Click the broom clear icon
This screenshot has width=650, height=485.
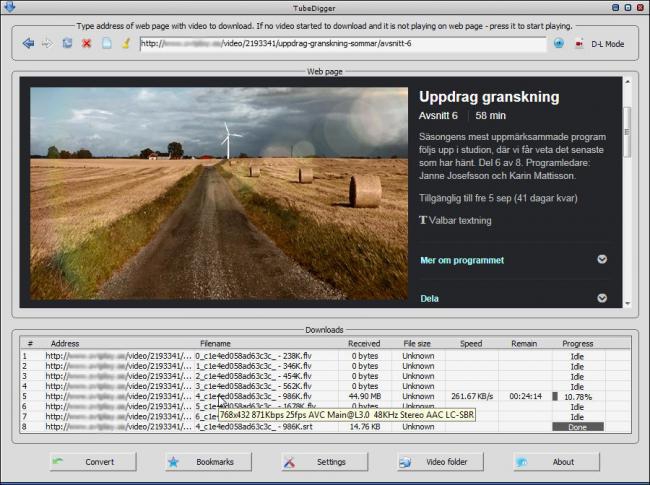pyautogui.click(x=125, y=44)
